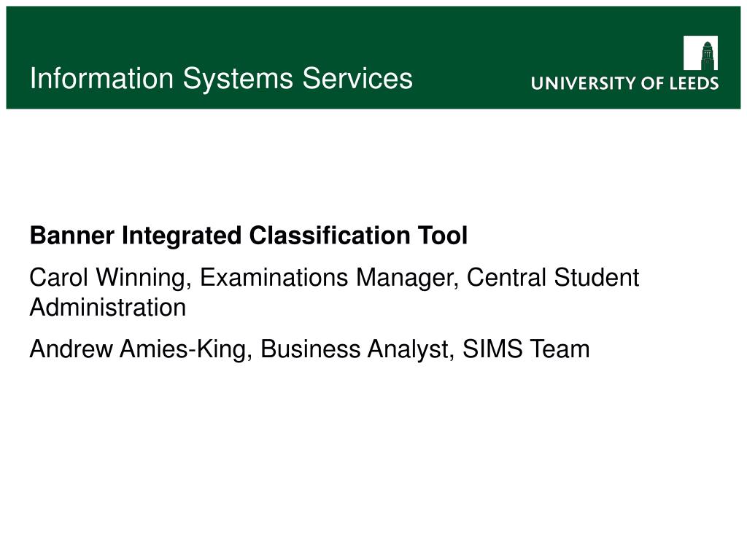
Task: Click the Examinations Manager text
Action: click(326, 279)
